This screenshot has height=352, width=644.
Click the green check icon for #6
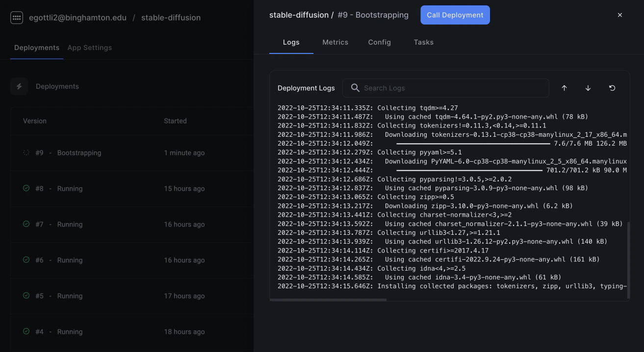pos(26,260)
